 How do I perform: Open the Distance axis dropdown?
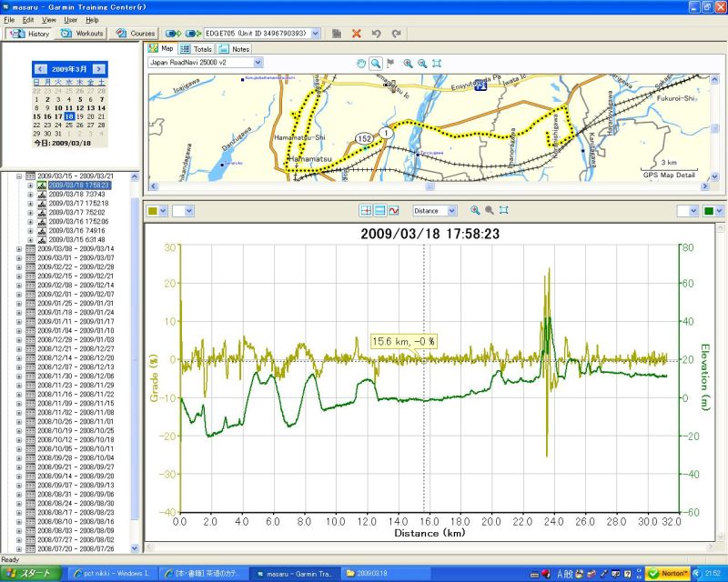(451, 211)
